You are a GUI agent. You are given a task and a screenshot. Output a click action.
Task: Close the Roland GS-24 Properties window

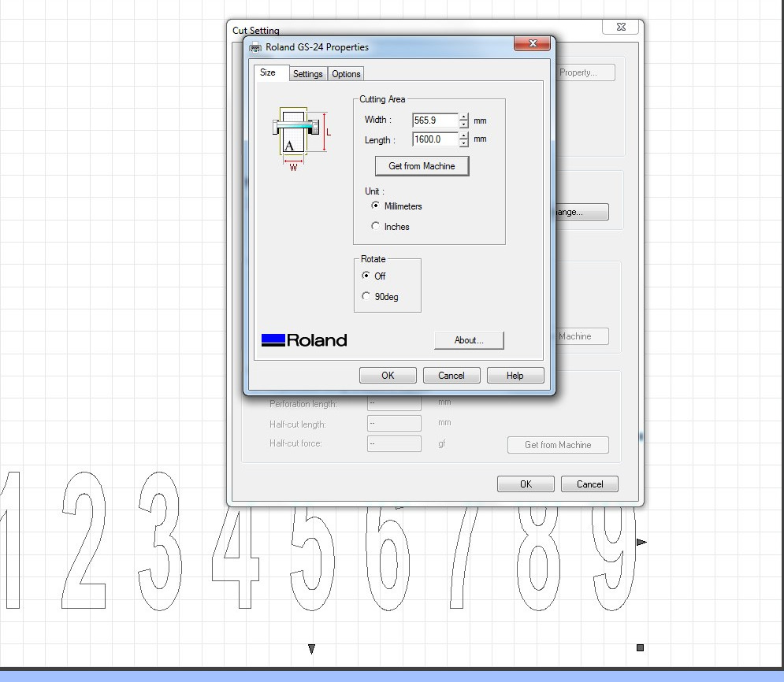tap(533, 43)
